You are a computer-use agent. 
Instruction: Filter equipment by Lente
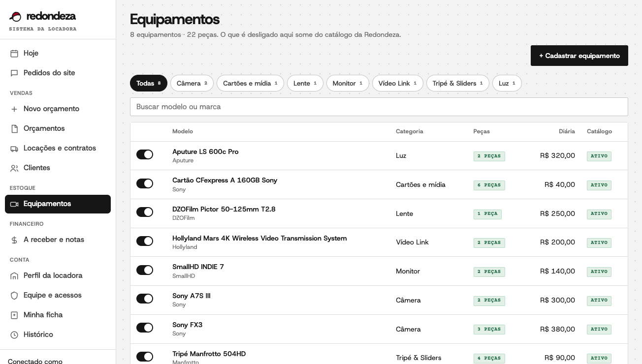305,83
